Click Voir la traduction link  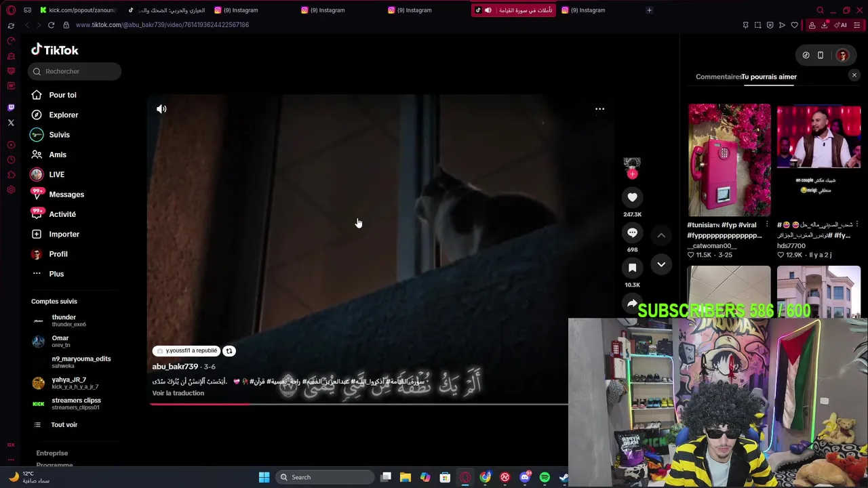178,393
